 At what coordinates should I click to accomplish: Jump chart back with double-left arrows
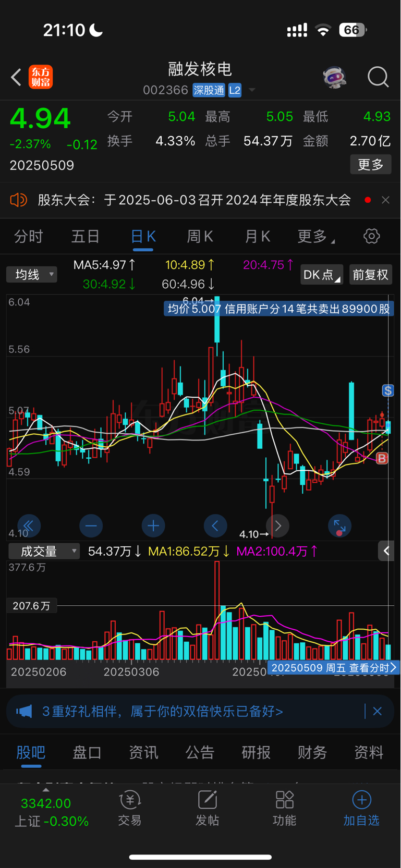[x=29, y=526]
